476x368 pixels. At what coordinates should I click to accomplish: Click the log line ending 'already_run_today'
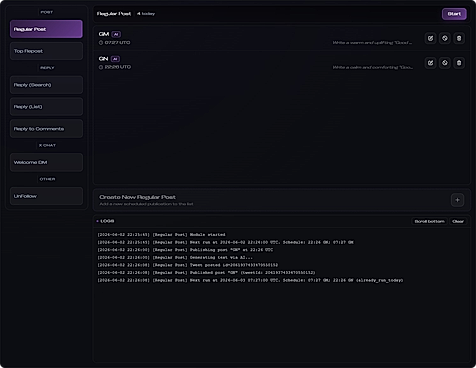[x=250, y=281]
